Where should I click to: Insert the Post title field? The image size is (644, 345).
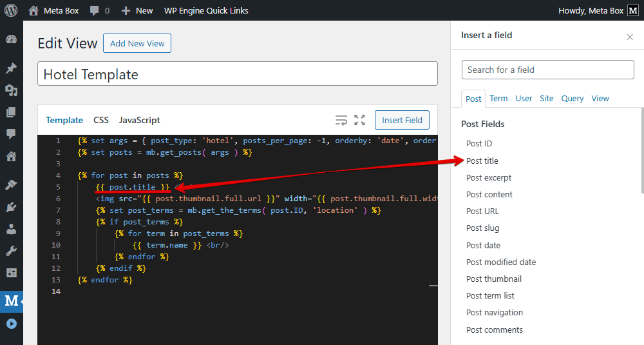point(482,161)
